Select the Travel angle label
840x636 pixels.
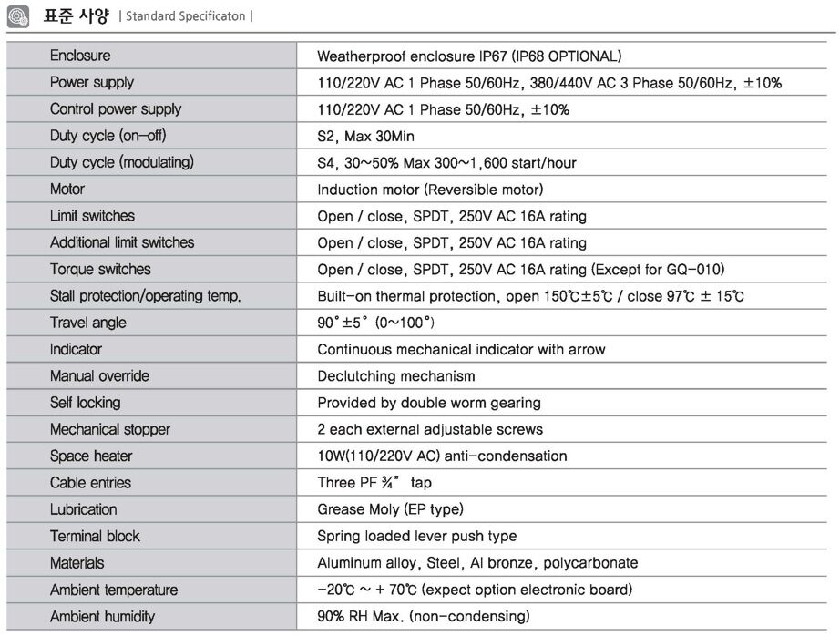pos(88,323)
